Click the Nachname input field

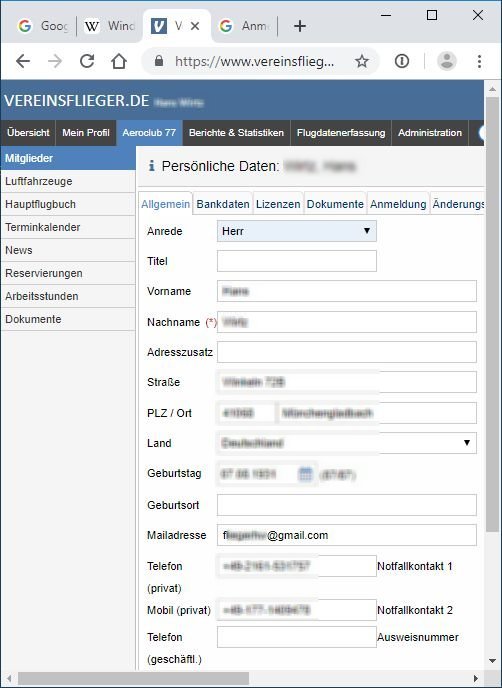pyautogui.click(x=347, y=322)
